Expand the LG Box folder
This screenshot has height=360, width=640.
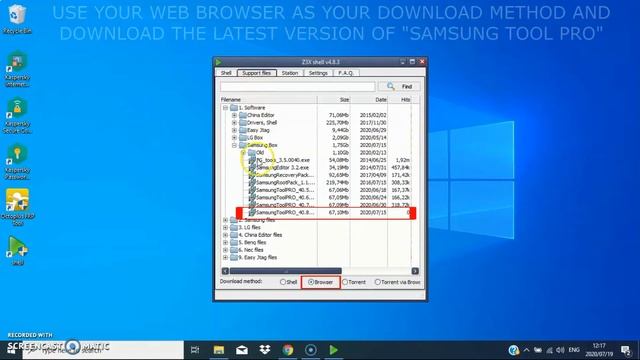click(234, 138)
